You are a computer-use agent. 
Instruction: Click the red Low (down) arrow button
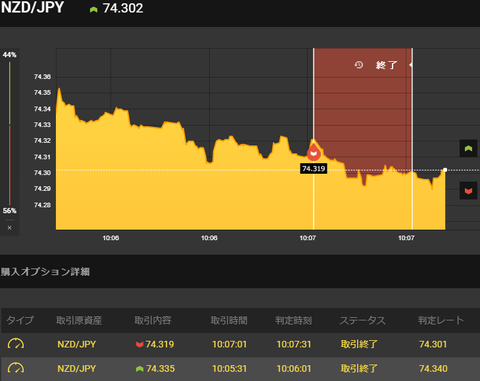[x=468, y=191]
